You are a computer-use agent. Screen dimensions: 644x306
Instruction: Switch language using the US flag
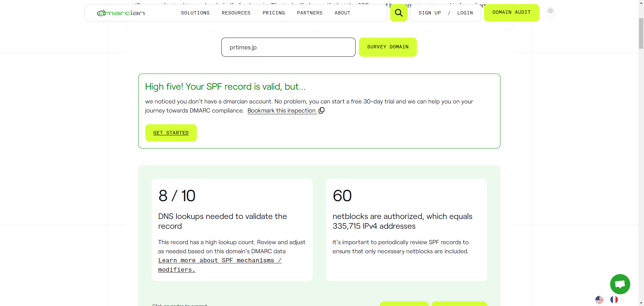click(599, 300)
